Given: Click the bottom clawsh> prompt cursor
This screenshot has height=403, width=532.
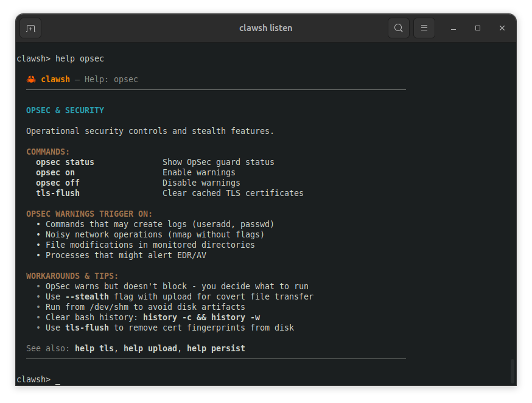Looking at the screenshot, I should coord(58,380).
